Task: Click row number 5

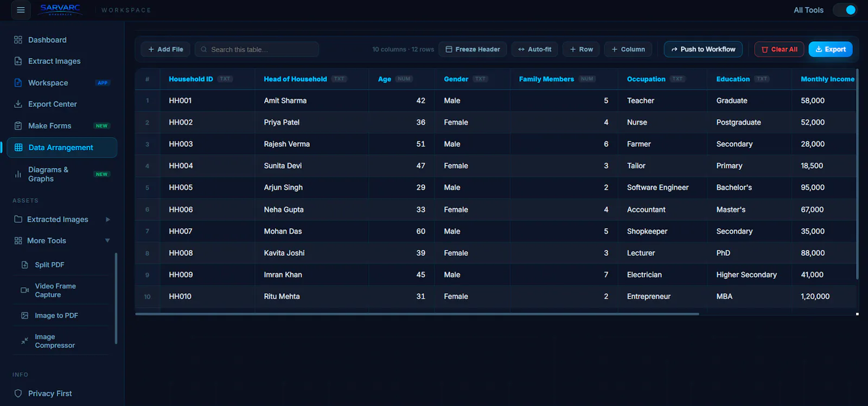Action: click(x=147, y=188)
